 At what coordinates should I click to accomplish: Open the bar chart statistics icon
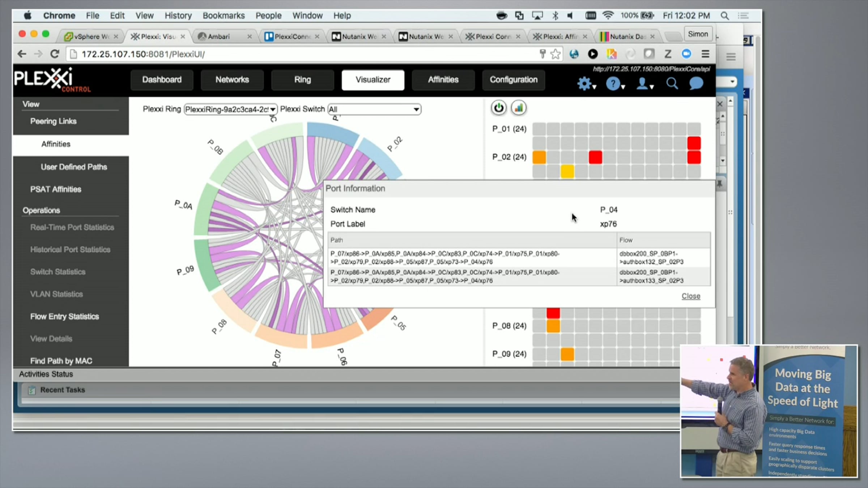519,108
